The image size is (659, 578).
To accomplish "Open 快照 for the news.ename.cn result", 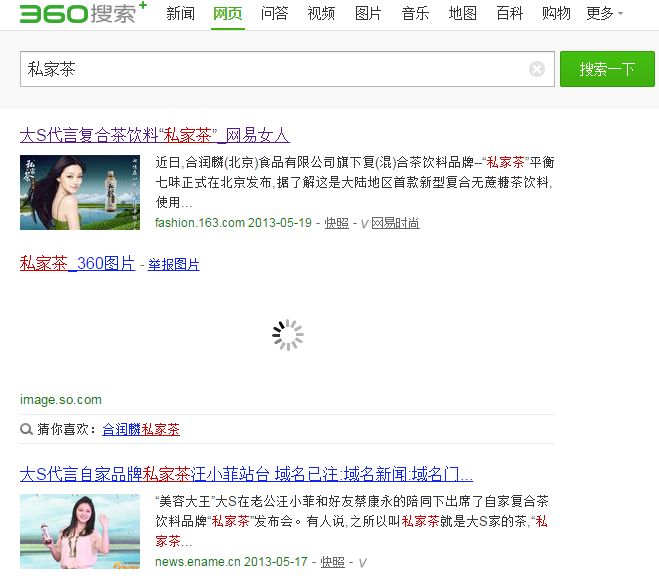I will [332, 562].
